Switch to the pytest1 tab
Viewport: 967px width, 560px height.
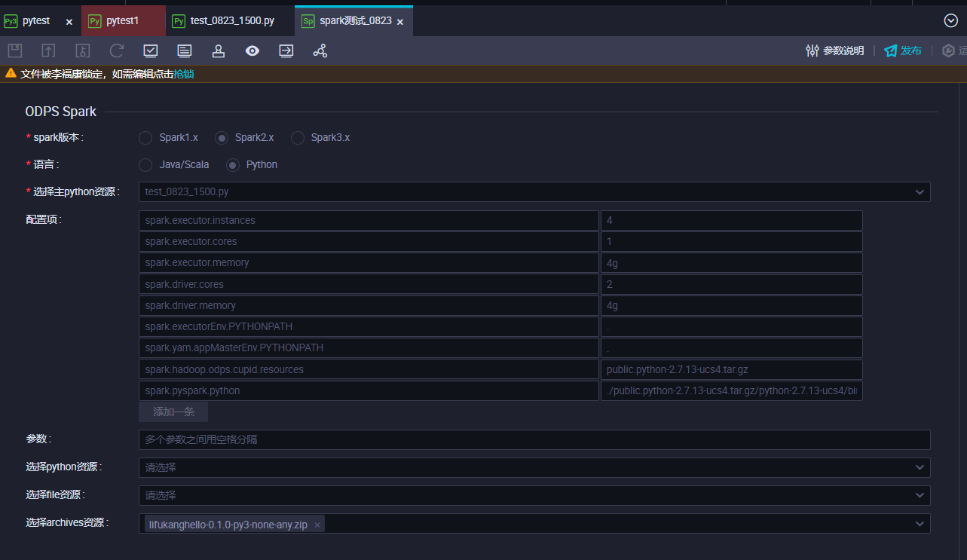pyautogui.click(x=122, y=21)
